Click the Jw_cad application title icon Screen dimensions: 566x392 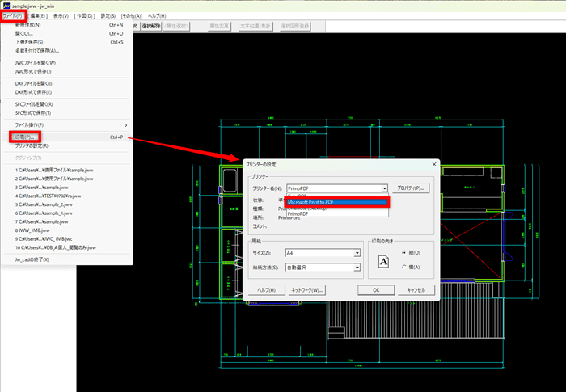[x=6, y=6]
